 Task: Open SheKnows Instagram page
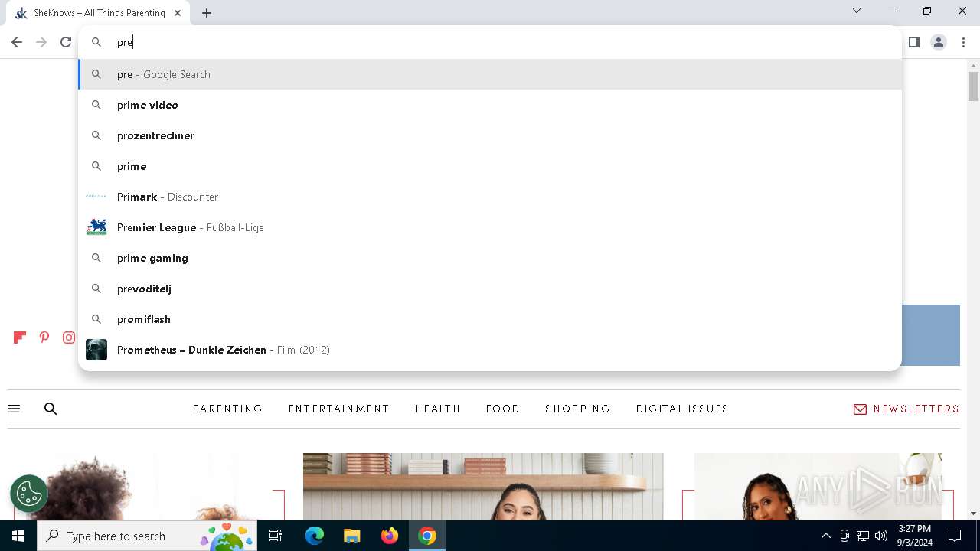[x=69, y=337]
